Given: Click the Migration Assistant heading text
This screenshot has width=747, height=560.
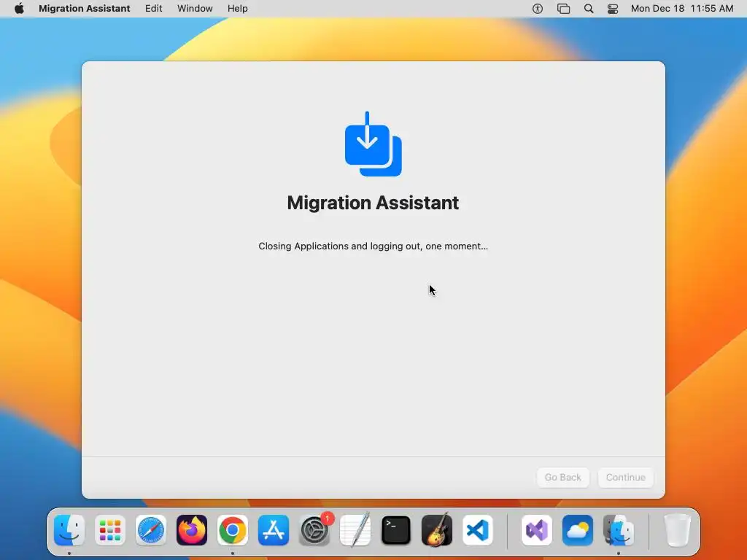Looking at the screenshot, I should click(373, 203).
